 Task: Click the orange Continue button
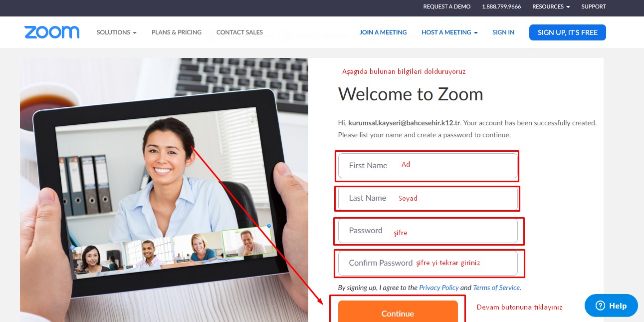(398, 313)
